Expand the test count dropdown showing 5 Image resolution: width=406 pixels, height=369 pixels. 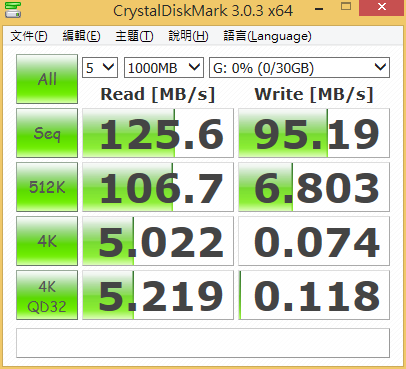(x=100, y=68)
